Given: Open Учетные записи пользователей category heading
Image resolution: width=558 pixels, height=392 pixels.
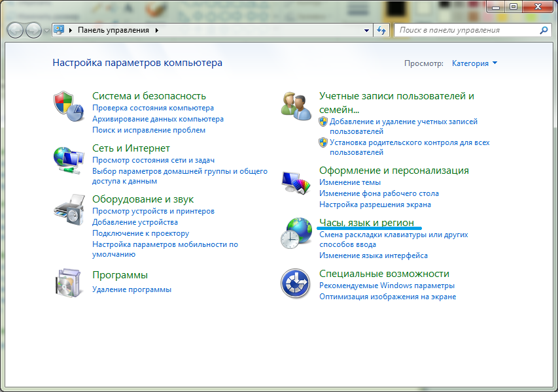Looking at the screenshot, I should 397,103.
